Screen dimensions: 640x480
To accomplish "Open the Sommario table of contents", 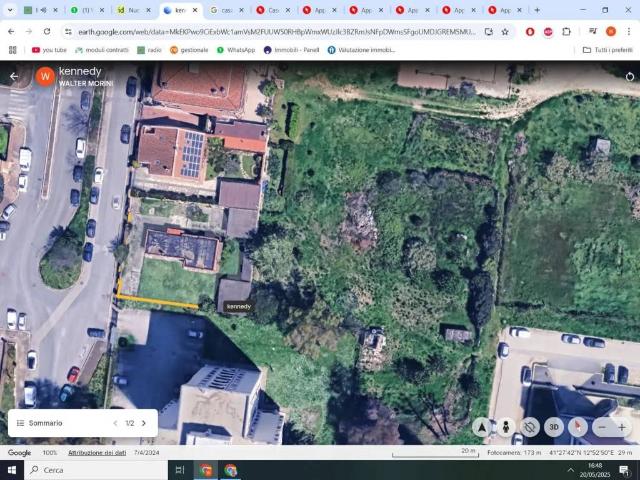I will [x=45, y=423].
